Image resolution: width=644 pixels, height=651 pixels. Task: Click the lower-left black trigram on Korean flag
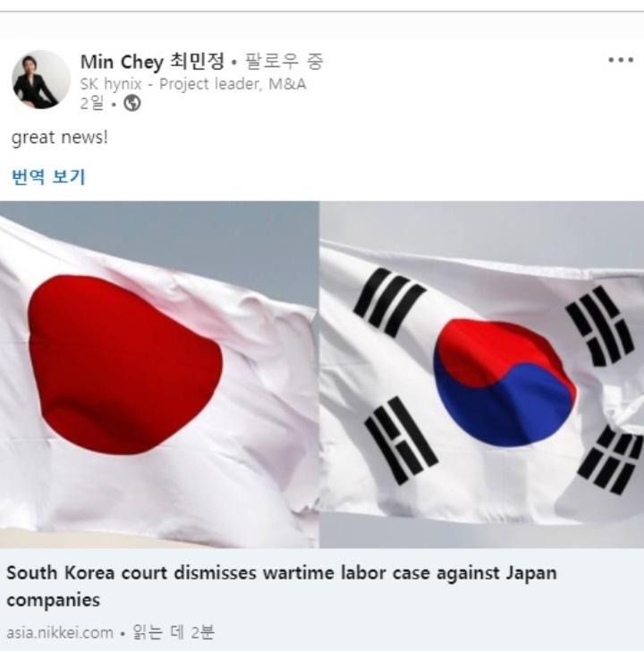click(401, 441)
